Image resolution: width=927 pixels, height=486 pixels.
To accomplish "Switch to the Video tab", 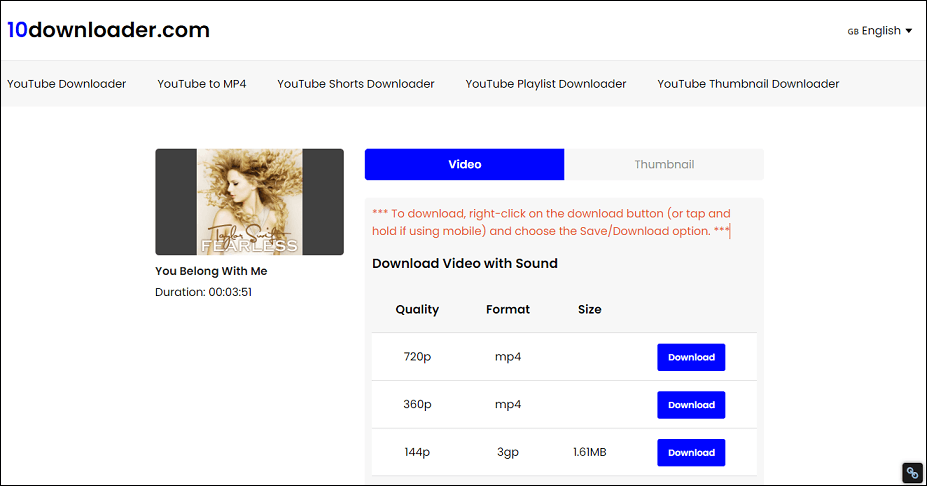I will [x=465, y=164].
